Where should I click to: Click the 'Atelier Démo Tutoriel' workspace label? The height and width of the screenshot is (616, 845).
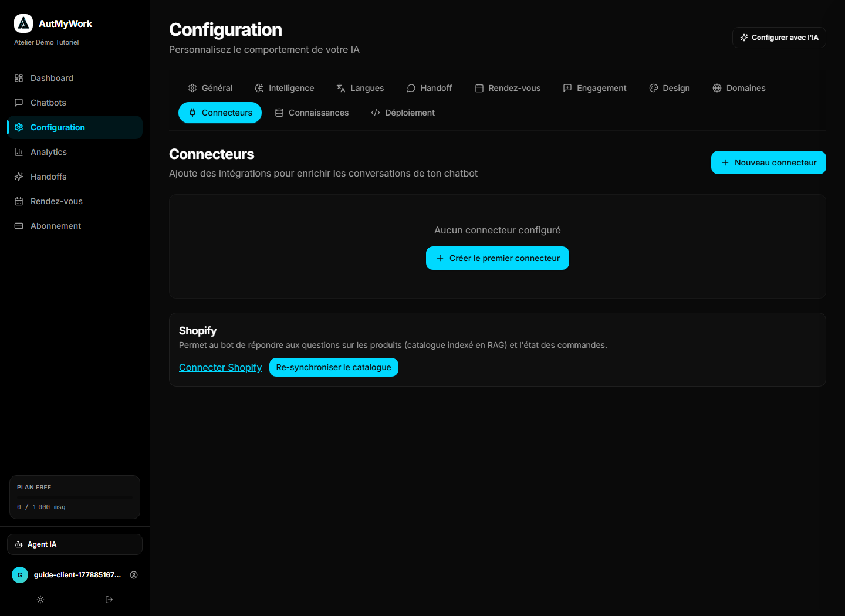(x=46, y=42)
